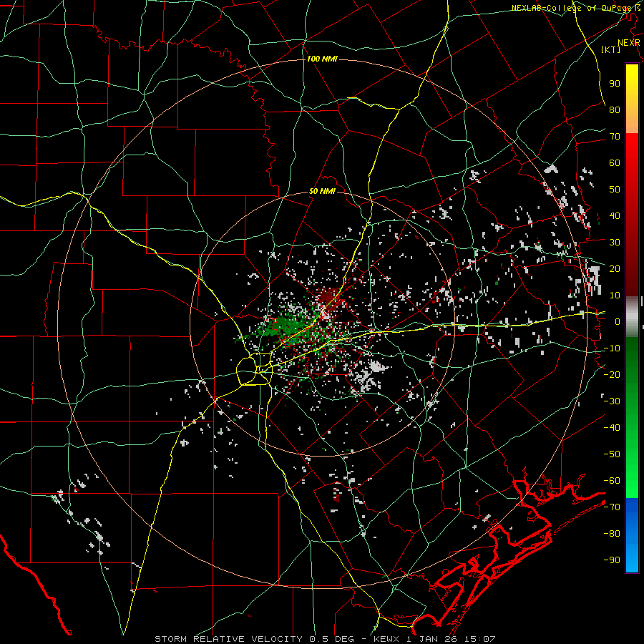Screen dimensions: 644x644
Task: Select the "50" value on the velocity scale
Action: pos(615,190)
